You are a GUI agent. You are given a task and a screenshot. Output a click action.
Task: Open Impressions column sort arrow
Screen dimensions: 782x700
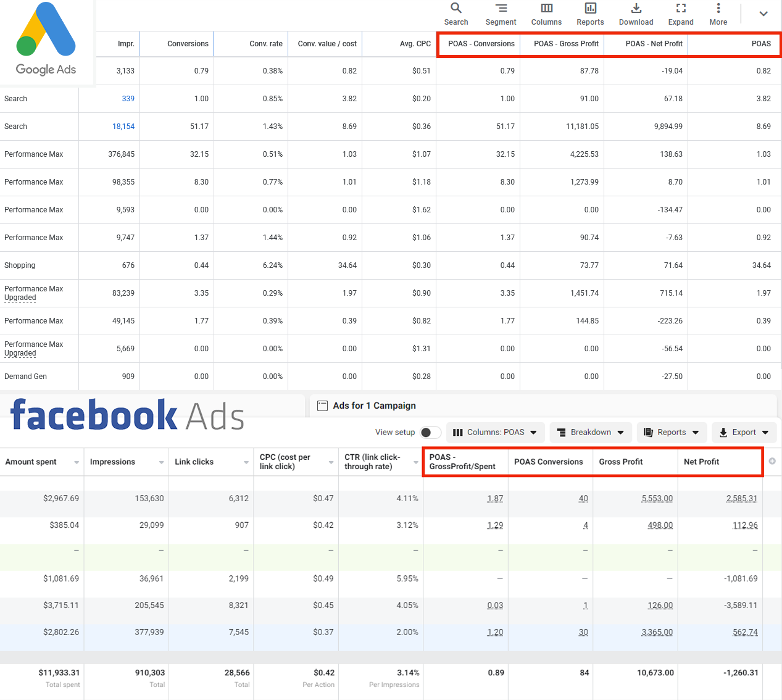[x=161, y=462]
